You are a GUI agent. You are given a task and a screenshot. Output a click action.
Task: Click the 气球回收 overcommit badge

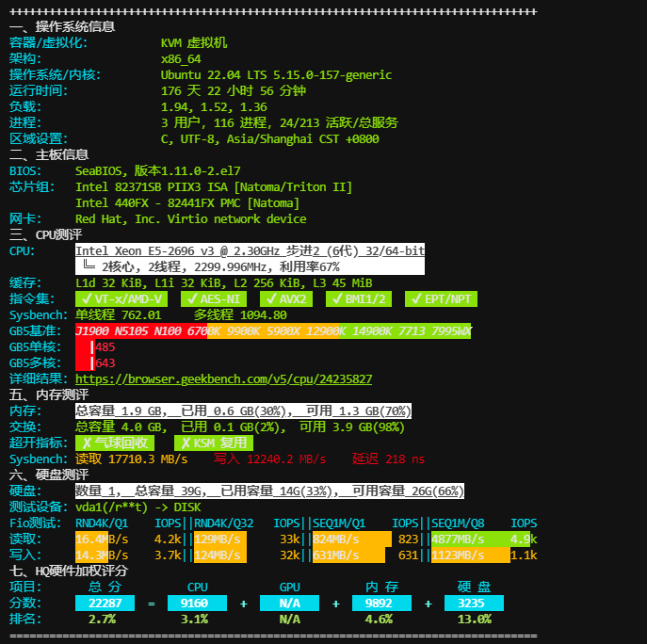115,443
